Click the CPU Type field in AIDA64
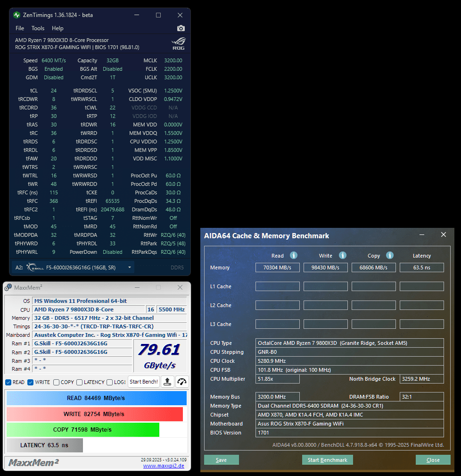 [x=349, y=343]
